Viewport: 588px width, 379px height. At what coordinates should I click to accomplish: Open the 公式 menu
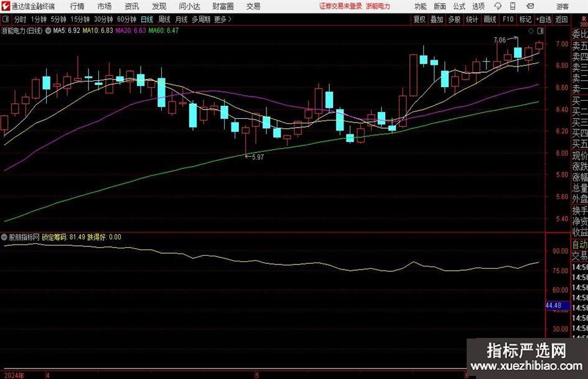pos(459,6)
